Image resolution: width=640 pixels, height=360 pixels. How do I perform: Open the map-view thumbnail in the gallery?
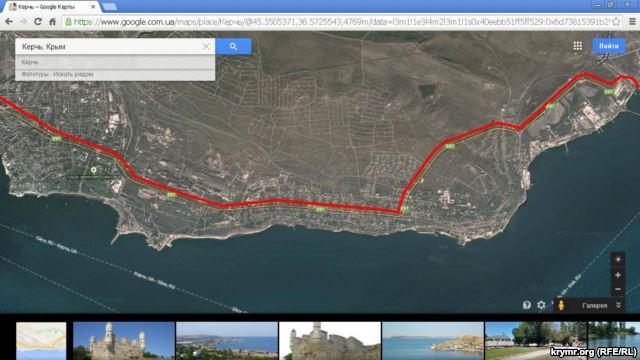click(x=41, y=341)
